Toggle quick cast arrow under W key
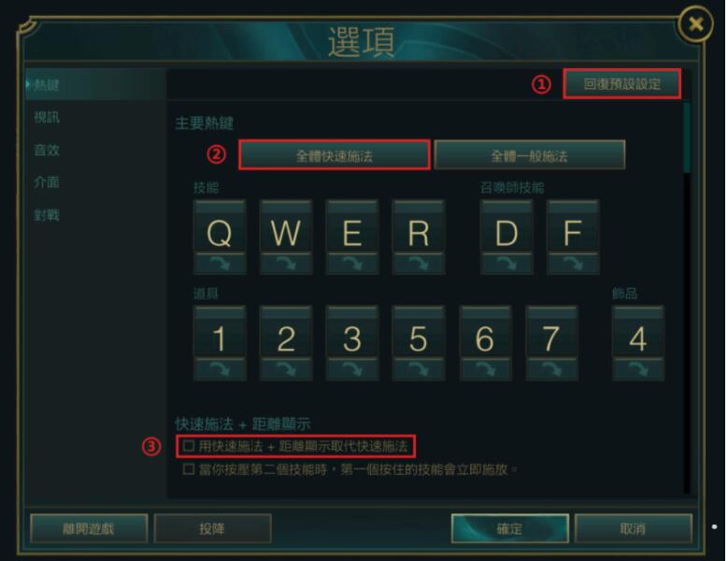Viewport: 728px width, 561px height. [x=286, y=264]
